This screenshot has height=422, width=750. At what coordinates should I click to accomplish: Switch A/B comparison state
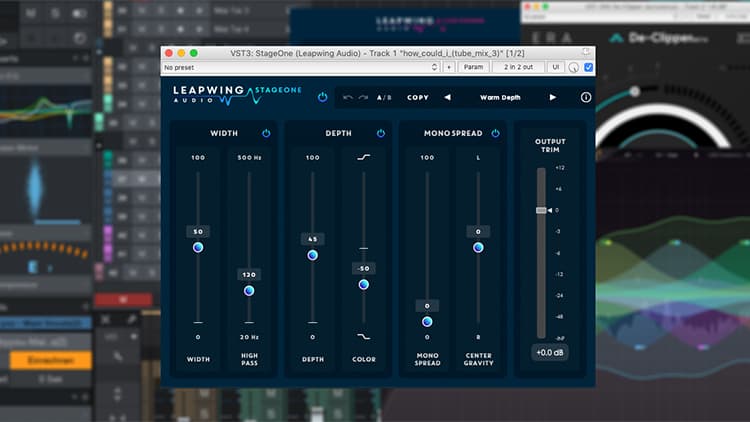pyautogui.click(x=384, y=98)
